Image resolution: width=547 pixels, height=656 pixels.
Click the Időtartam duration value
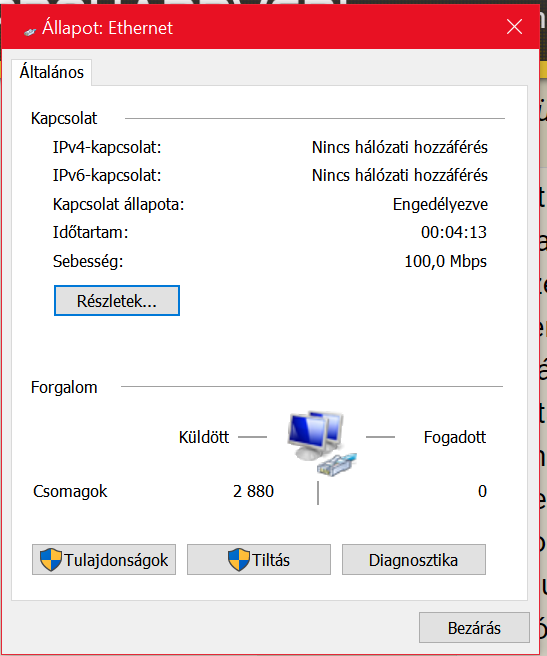tap(454, 232)
